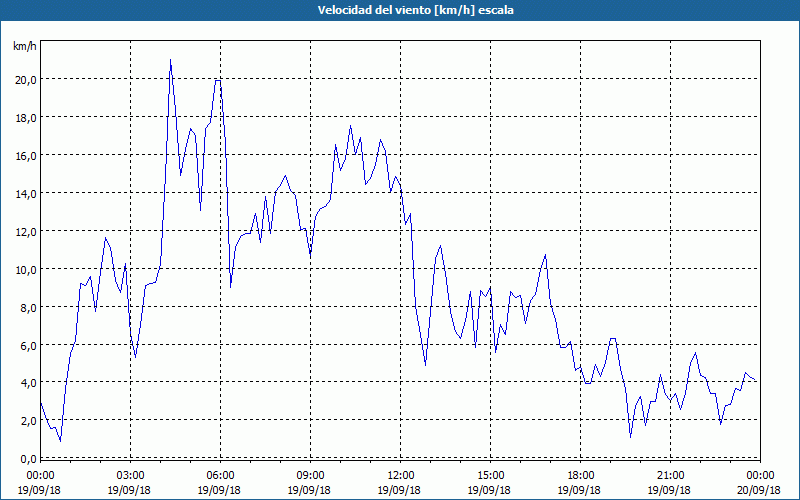Viewport: 800px width, 500px height.
Task: Pick the '6,0' y-axis tick label
Action: coord(28,345)
